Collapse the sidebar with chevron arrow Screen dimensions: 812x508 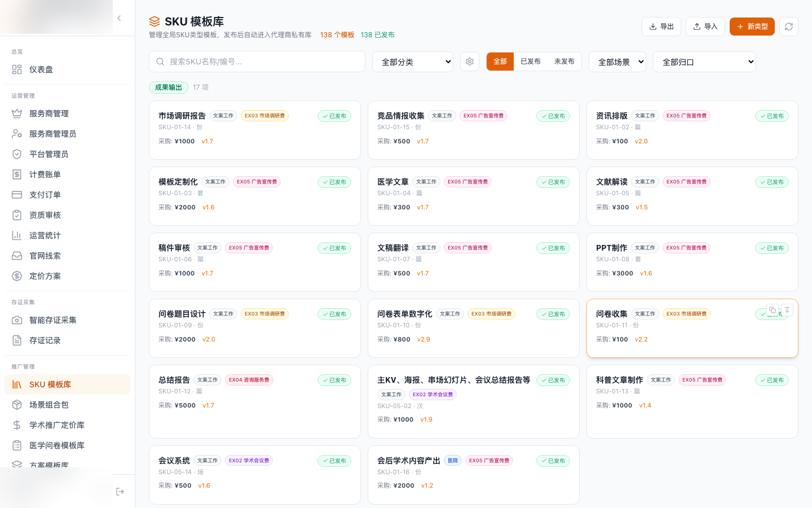119,18
